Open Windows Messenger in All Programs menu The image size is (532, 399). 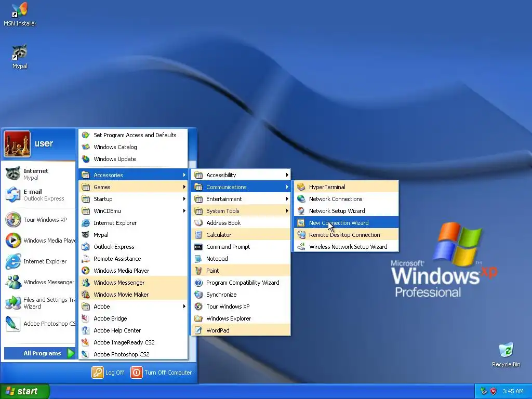pyautogui.click(x=133, y=283)
